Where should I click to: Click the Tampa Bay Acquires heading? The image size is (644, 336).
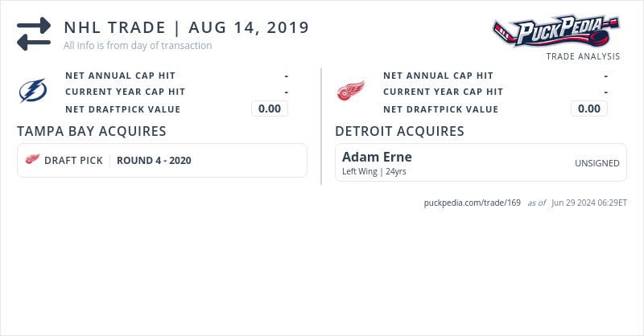click(x=92, y=131)
